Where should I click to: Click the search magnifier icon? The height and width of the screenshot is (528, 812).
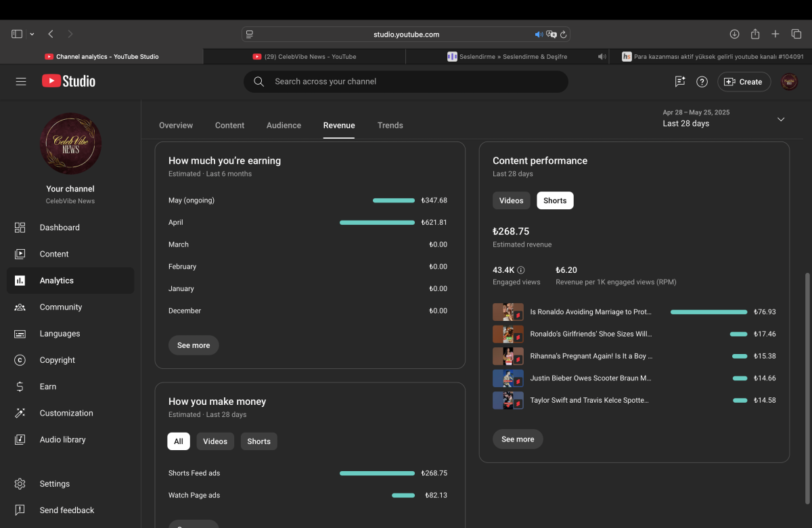[258, 81]
